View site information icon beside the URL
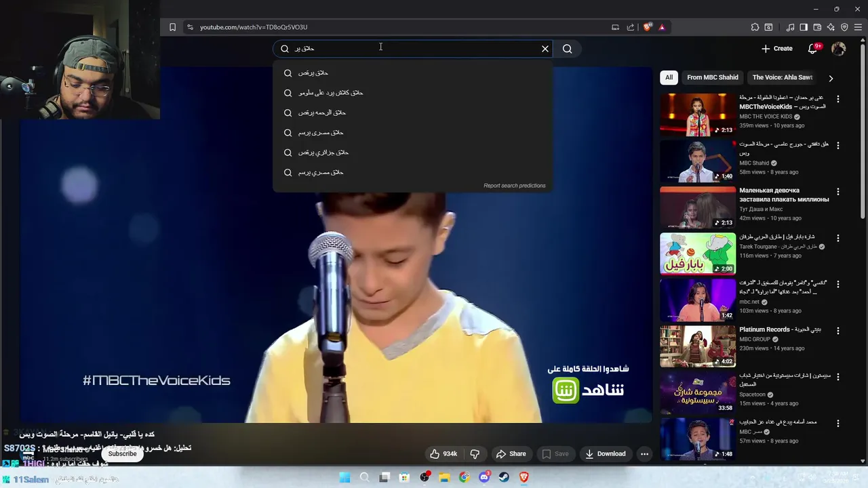This screenshot has height=488, width=868. point(190,27)
